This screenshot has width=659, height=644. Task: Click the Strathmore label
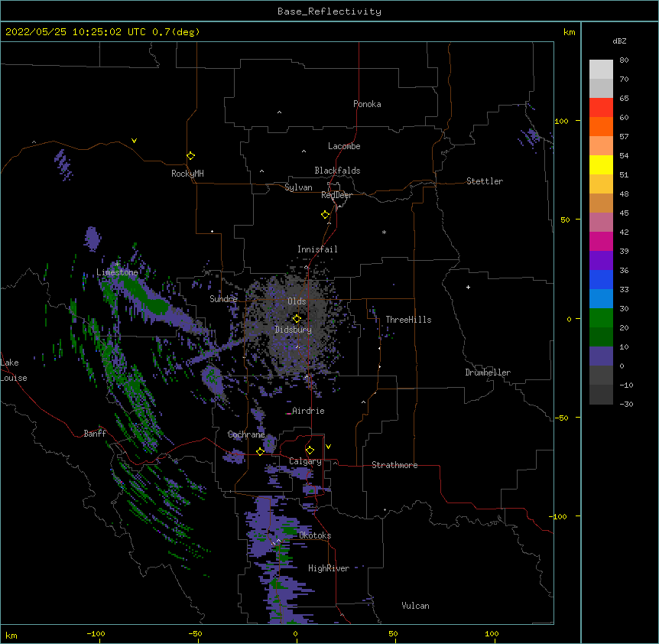click(x=394, y=465)
